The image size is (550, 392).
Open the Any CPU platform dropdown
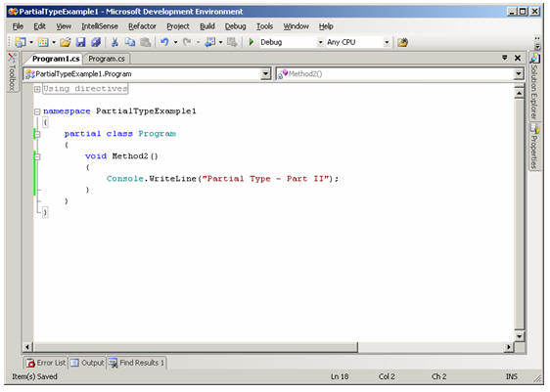pyautogui.click(x=387, y=42)
